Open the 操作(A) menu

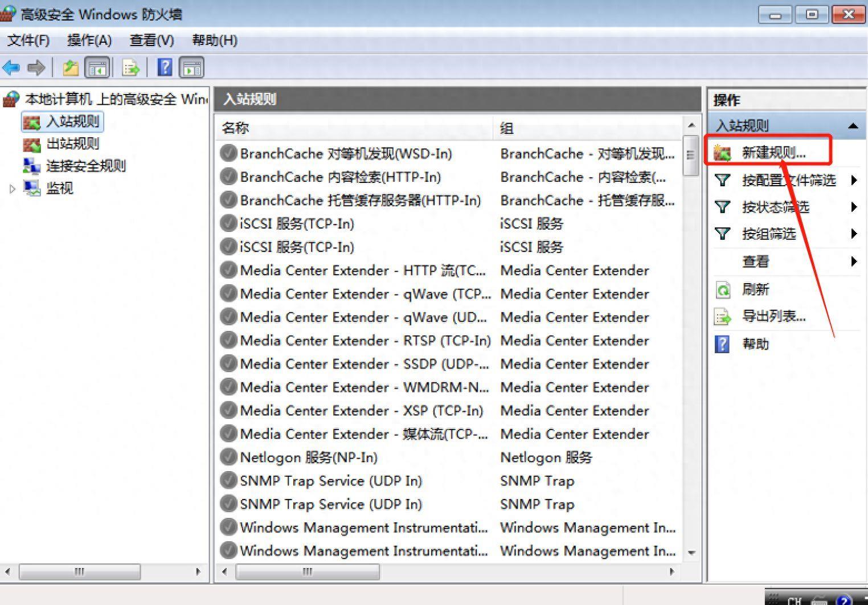[x=89, y=40]
